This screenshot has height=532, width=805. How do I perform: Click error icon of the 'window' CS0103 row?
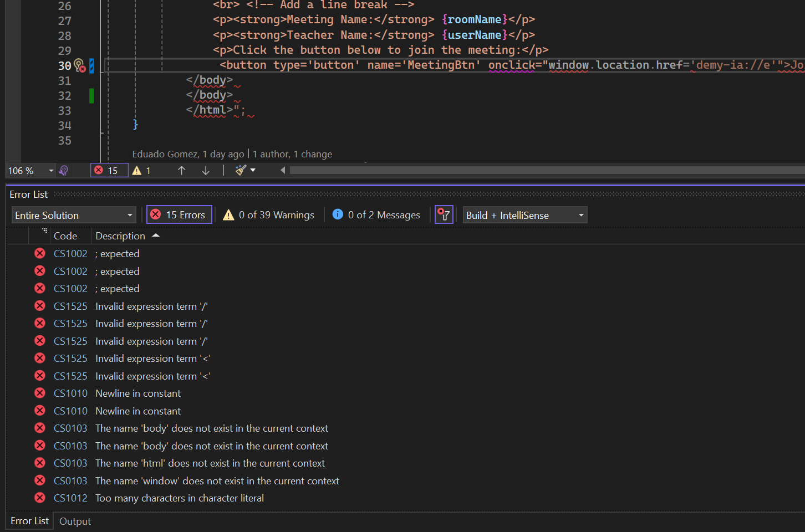[x=40, y=480]
